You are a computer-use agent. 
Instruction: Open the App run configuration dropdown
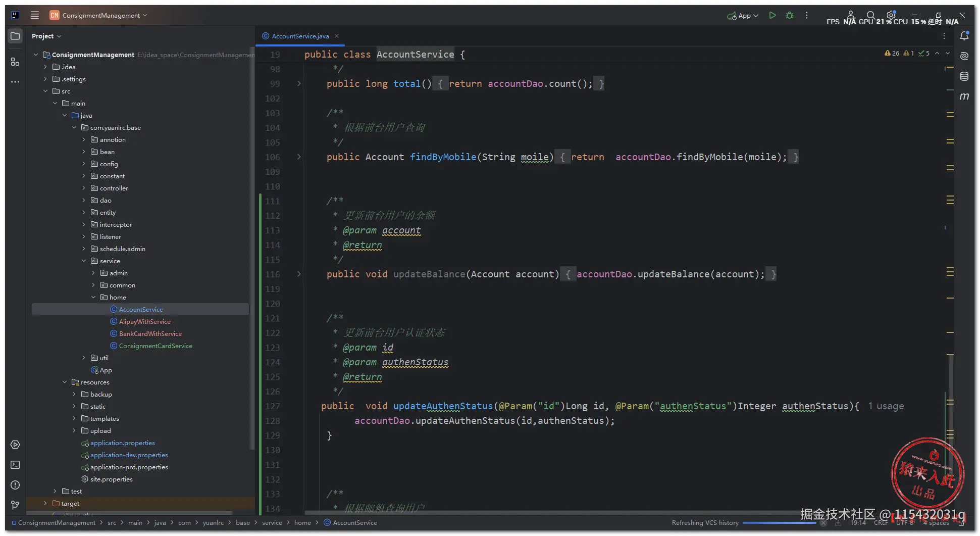(x=743, y=16)
